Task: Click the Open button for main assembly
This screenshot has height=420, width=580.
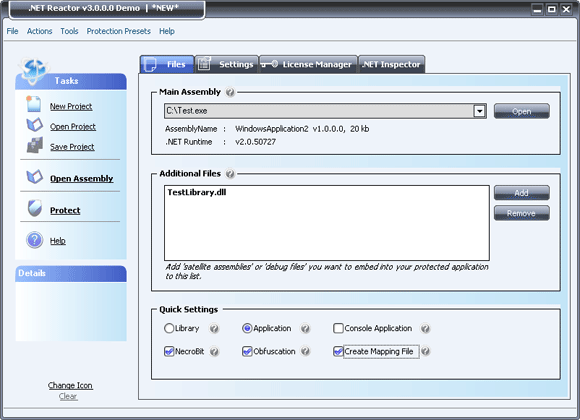Action: tap(522, 111)
